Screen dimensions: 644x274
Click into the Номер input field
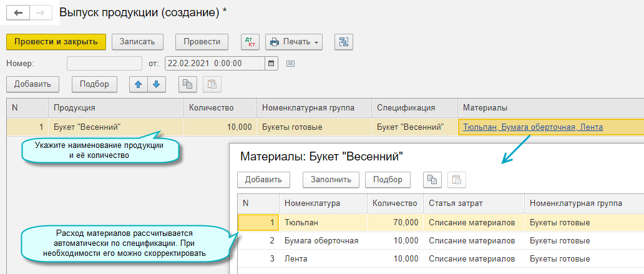[x=104, y=63]
